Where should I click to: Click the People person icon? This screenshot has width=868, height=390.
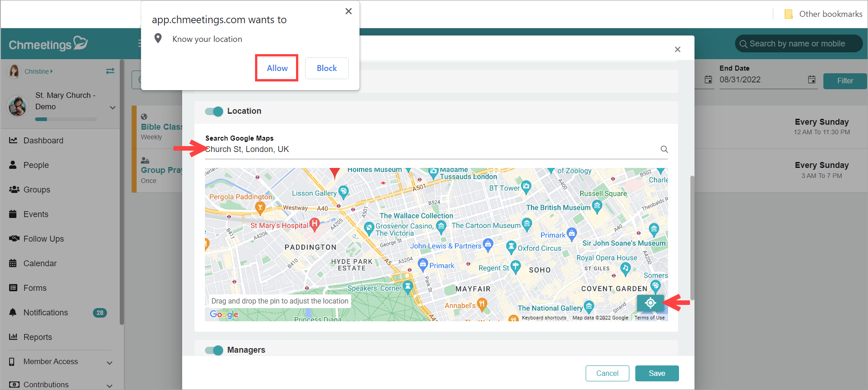(13, 165)
